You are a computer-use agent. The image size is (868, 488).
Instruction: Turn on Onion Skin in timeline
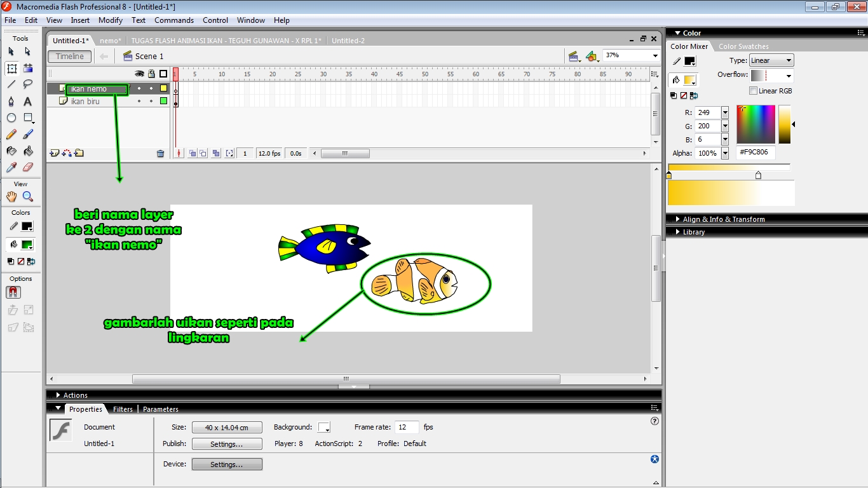193,154
